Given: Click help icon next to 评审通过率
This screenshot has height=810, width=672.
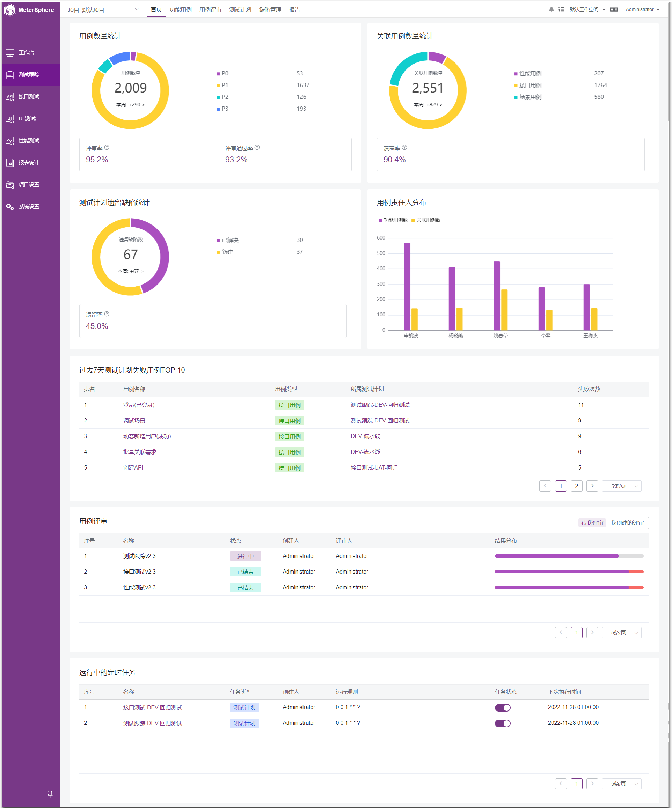Looking at the screenshot, I should click(257, 147).
